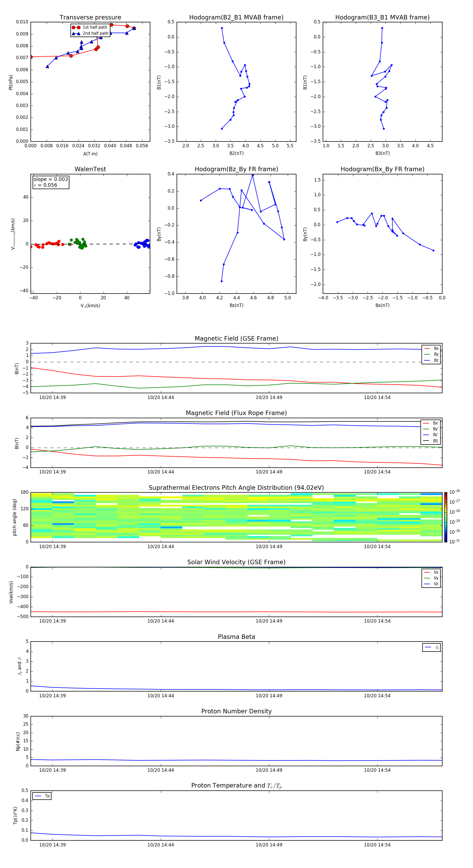The image size is (473, 868).
Task: Click the 'slope = 0.003' annotation
Action: point(51,179)
